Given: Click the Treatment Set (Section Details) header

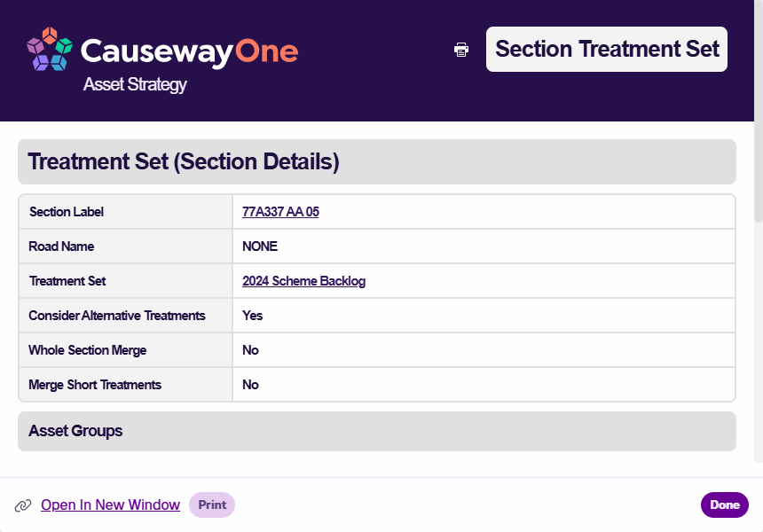Looking at the screenshot, I should 377,162.
